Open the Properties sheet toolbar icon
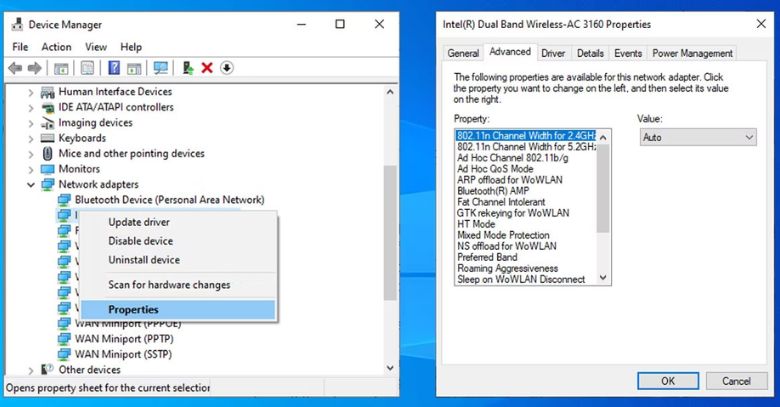Screen dimensions: 780x407 coord(88,68)
